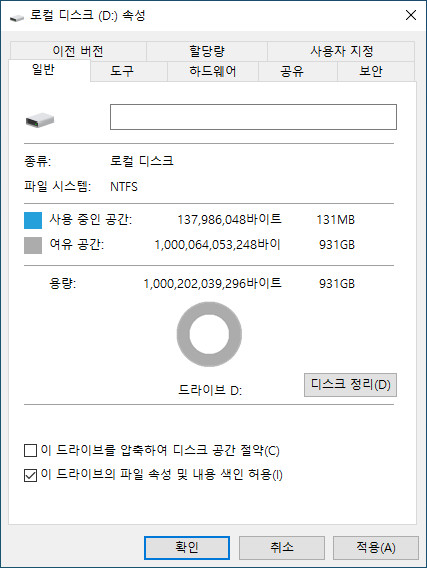Click the 용량 label
The image size is (427, 568).
point(63,283)
